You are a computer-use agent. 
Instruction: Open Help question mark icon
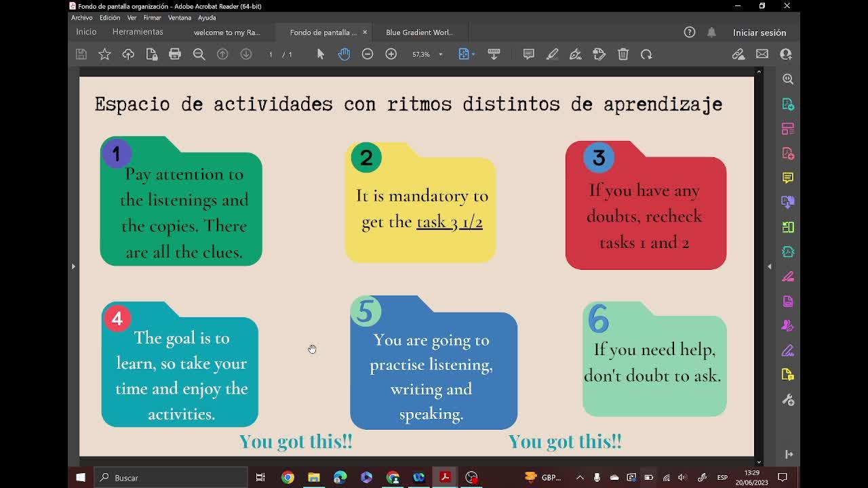tap(690, 33)
